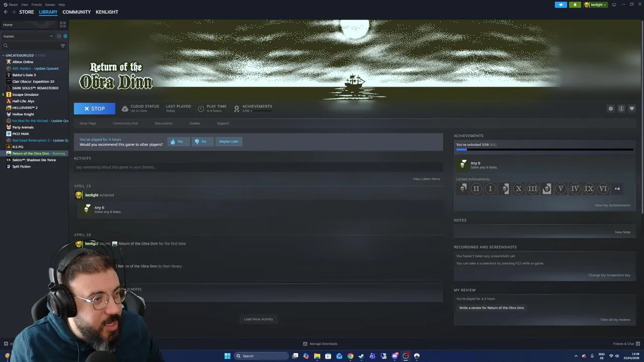The height and width of the screenshot is (362, 644).
Task: Open Friends & Chat
Action: click(x=626, y=344)
